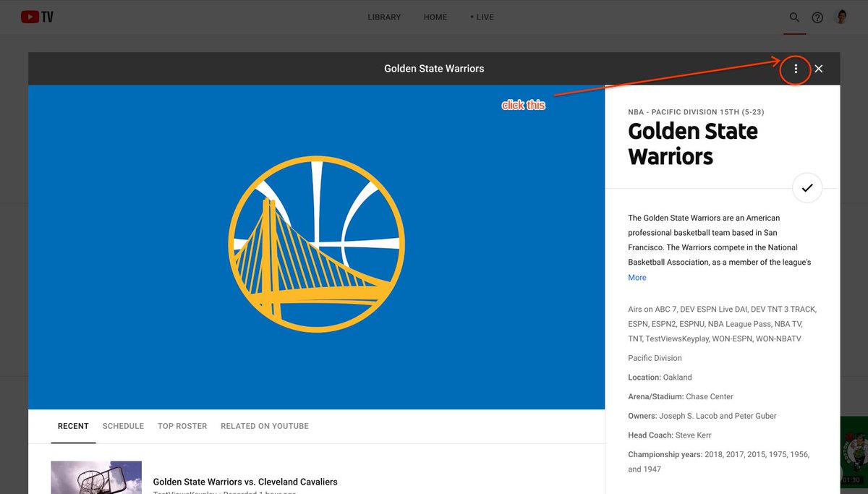Open the search magnifier icon
The image size is (868, 494).
794,17
